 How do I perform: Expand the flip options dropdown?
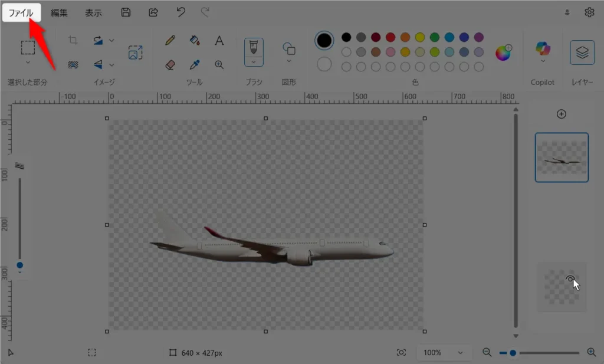point(111,65)
